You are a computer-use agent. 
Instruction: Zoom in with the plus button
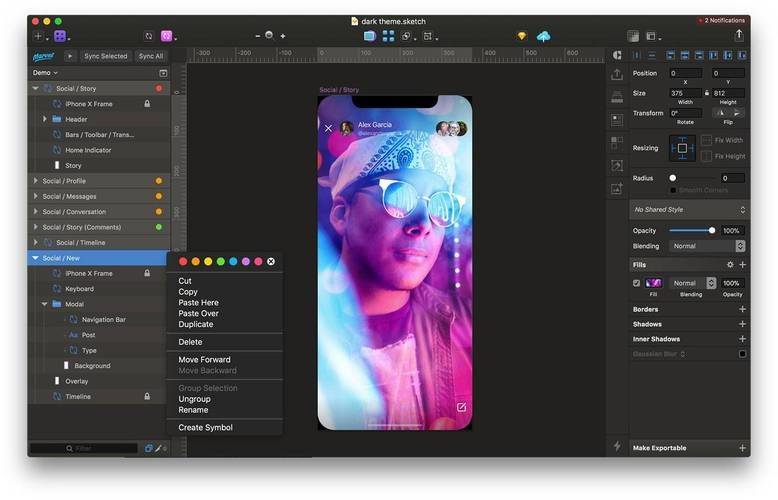(x=283, y=36)
